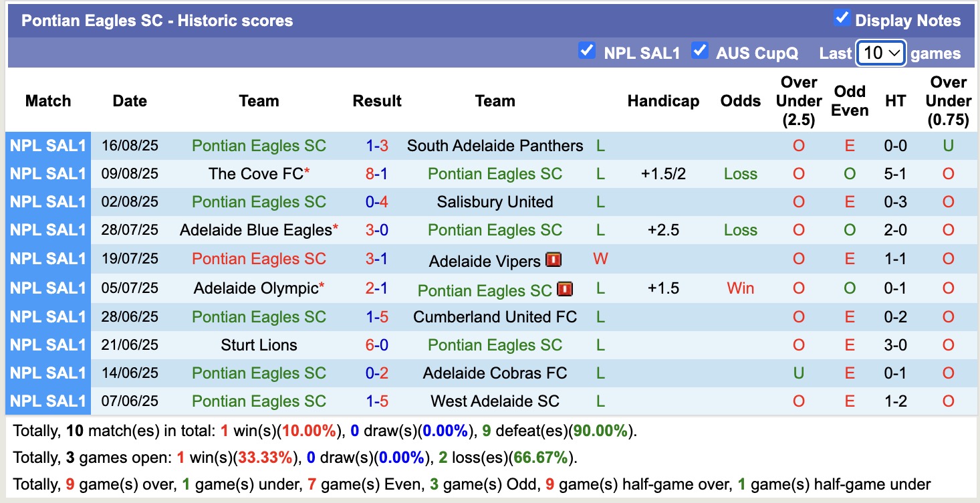The width and height of the screenshot is (980, 503).
Task: Click the Date column header
Action: point(129,101)
